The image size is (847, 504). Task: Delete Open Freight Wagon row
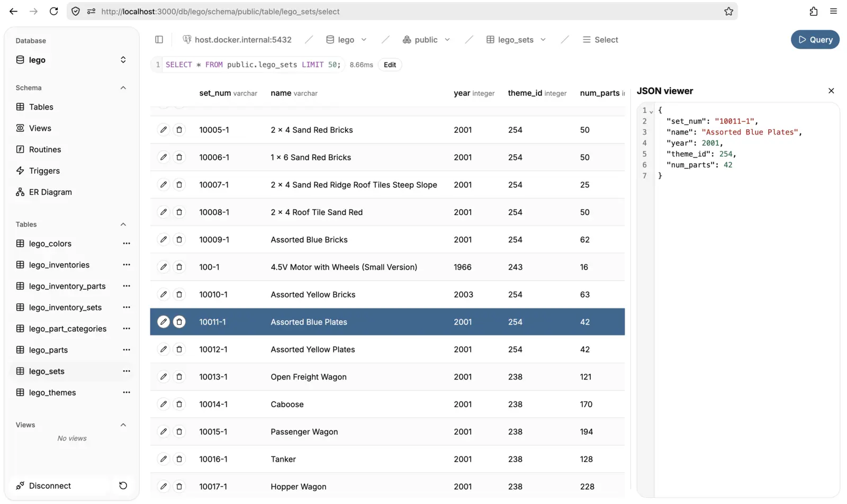click(x=179, y=377)
